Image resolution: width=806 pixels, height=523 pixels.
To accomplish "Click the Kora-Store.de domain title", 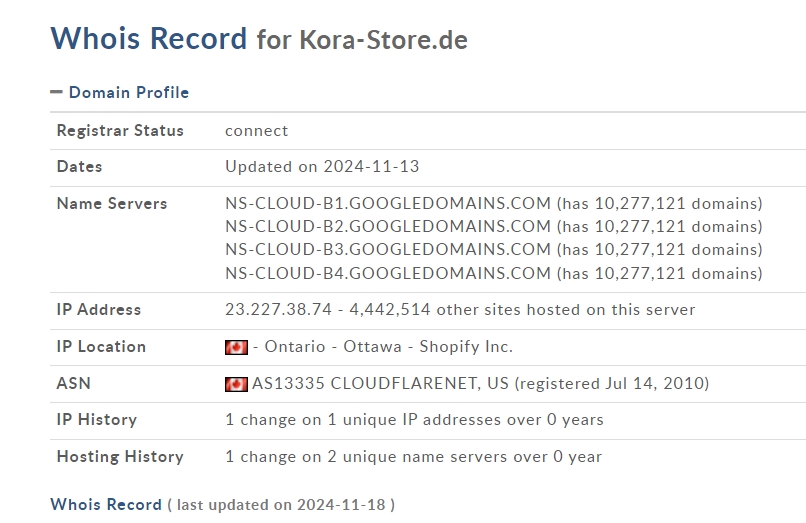I will (x=383, y=40).
